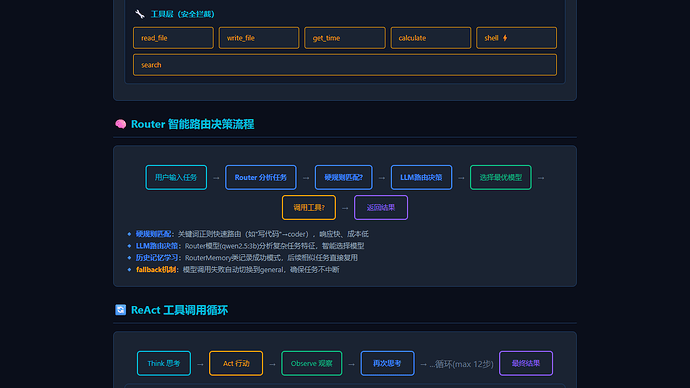
Task: Click the 循环(max 12步) text
Action: [x=461, y=364]
